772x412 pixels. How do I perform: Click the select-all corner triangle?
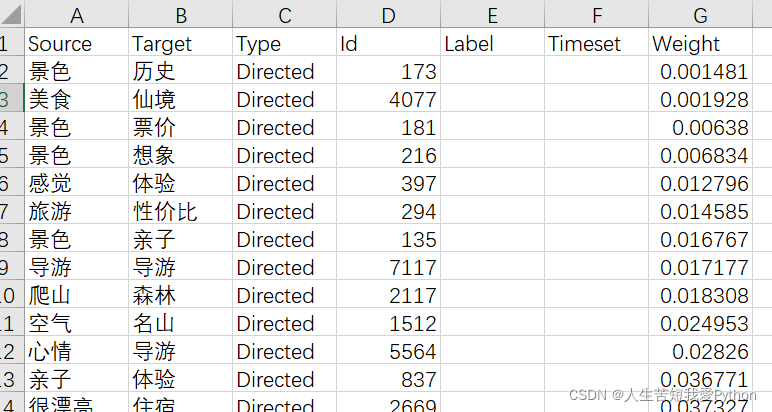click(12, 14)
